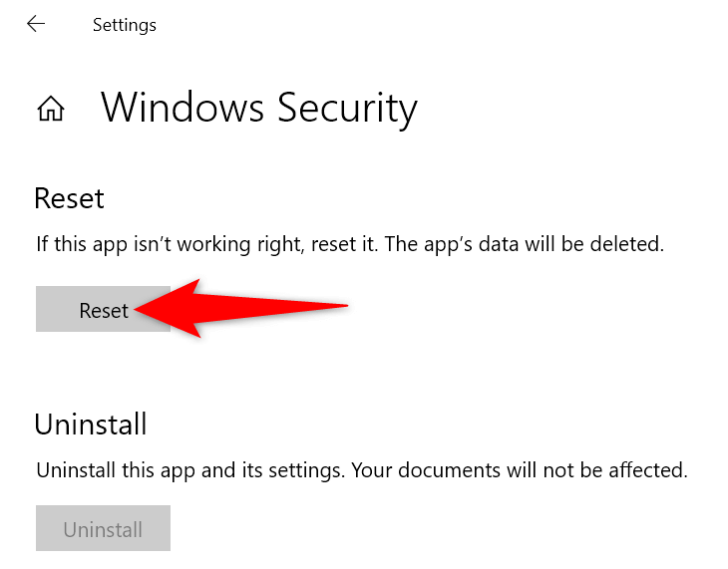Viewport: 728px width, 569px height.
Task: Click the Settings title text
Action: 124,25
